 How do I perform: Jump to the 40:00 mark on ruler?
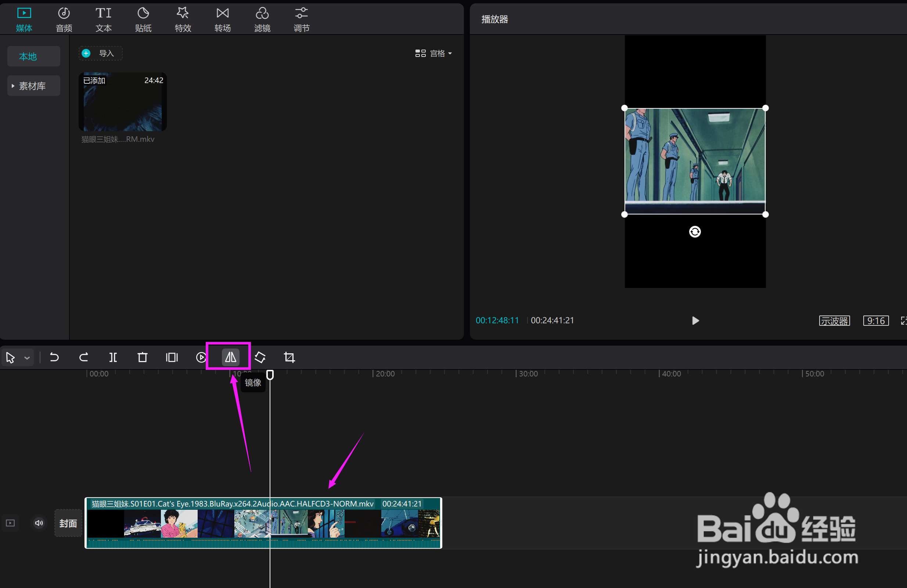coord(671,374)
